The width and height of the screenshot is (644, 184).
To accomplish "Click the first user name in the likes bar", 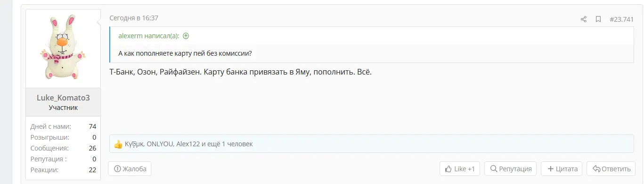I will point(135,144).
